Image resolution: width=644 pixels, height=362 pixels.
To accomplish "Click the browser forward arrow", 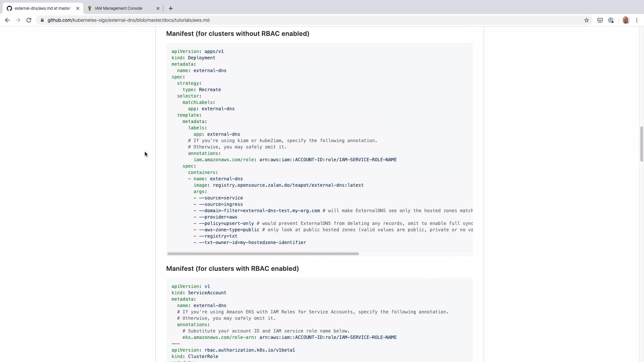I will point(18,20).
